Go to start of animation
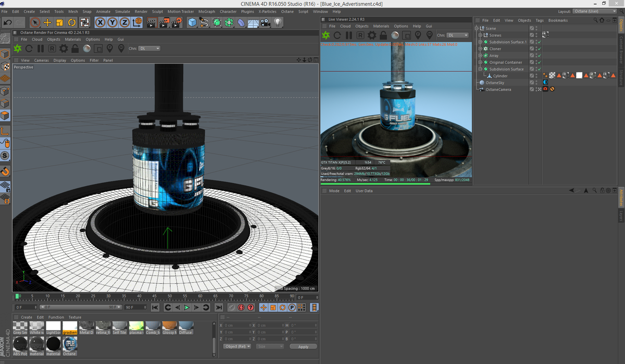The height and width of the screenshot is (364, 625). (x=155, y=308)
